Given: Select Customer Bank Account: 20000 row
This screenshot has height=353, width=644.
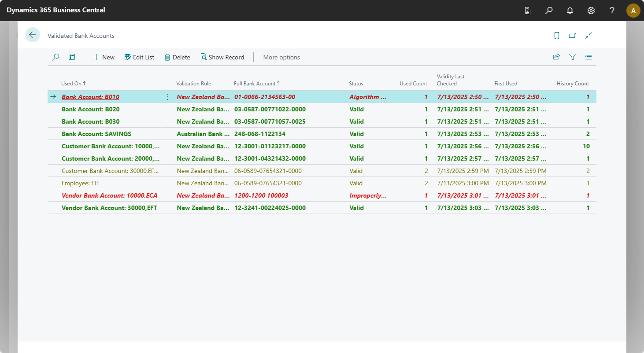Looking at the screenshot, I should [x=322, y=158].
